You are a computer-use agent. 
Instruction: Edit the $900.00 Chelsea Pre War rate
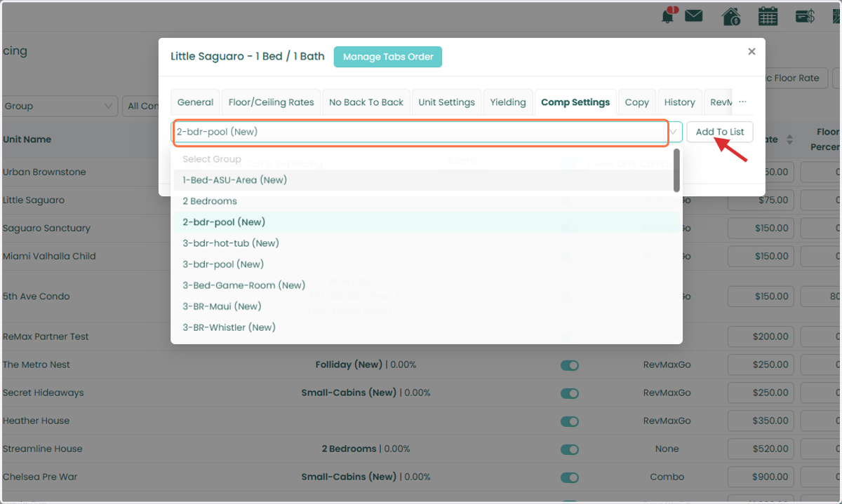click(761, 477)
